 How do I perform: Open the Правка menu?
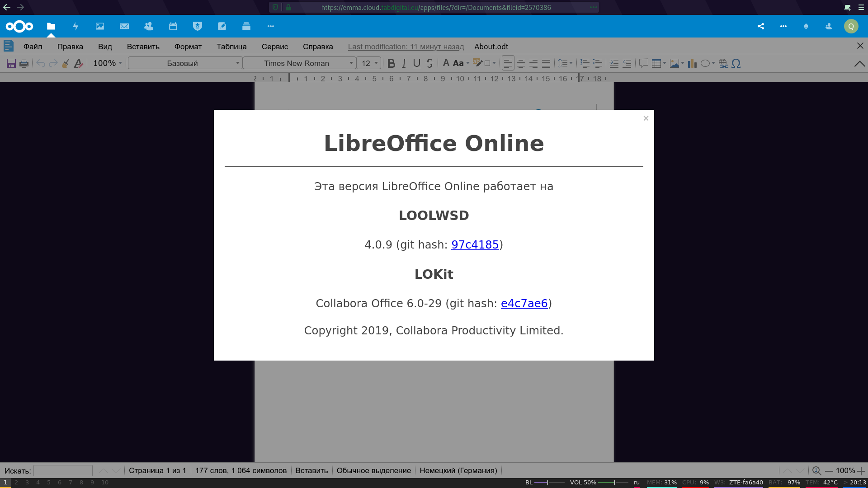coord(70,47)
